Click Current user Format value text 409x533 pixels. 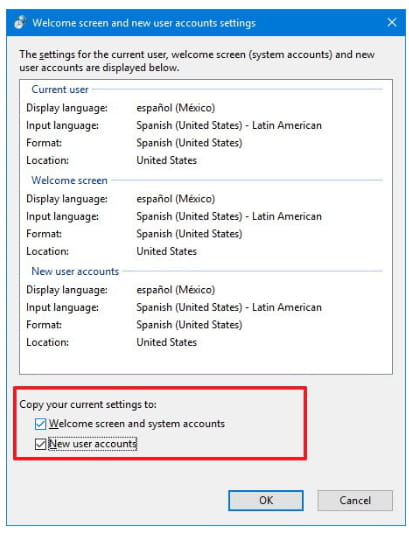[189, 143]
